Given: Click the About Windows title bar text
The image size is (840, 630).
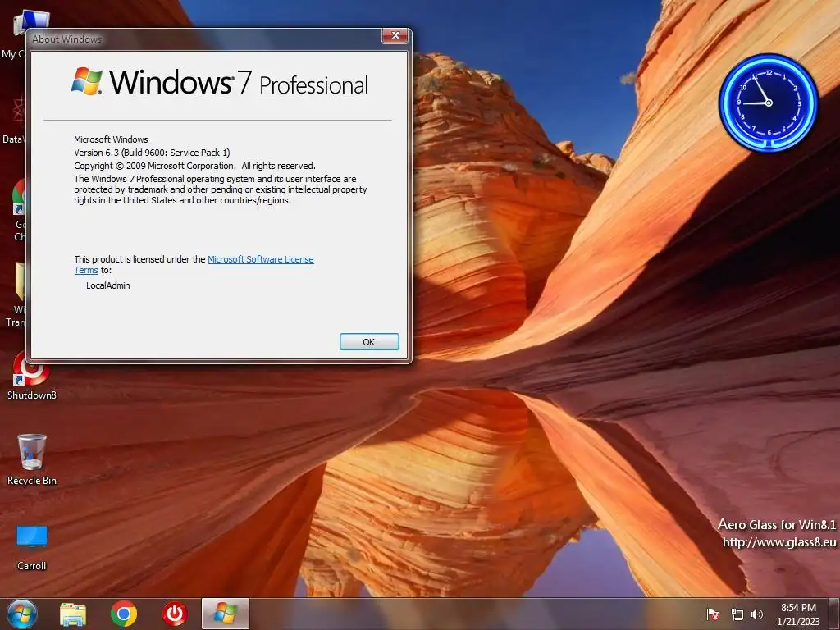Looking at the screenshot, I should point(67,39).
